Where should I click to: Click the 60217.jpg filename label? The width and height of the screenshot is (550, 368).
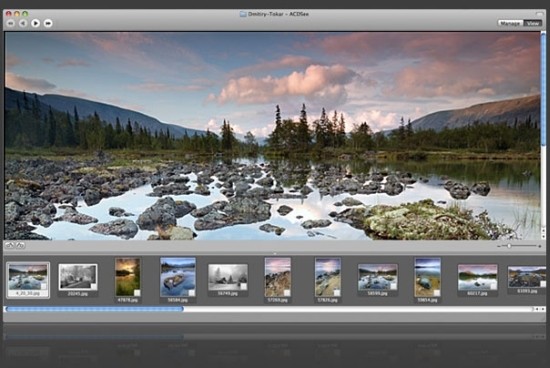tap(477, 293)
